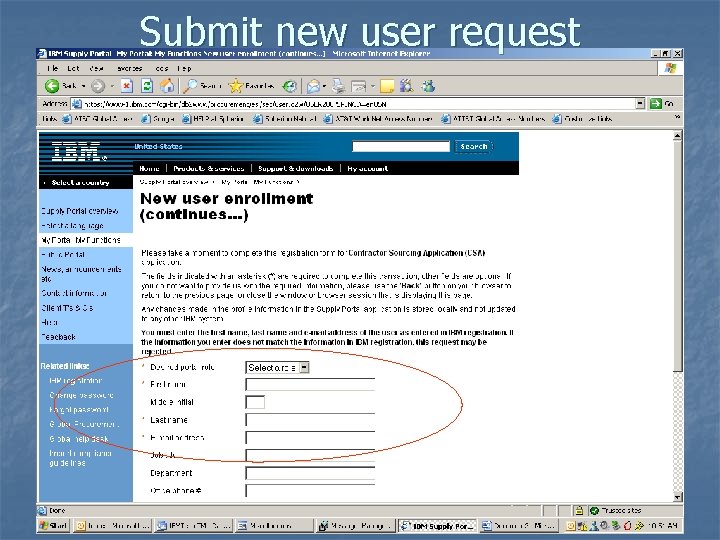Open the Home link in IBM navigation
The image size is (720, 540).
pos(149,169)
